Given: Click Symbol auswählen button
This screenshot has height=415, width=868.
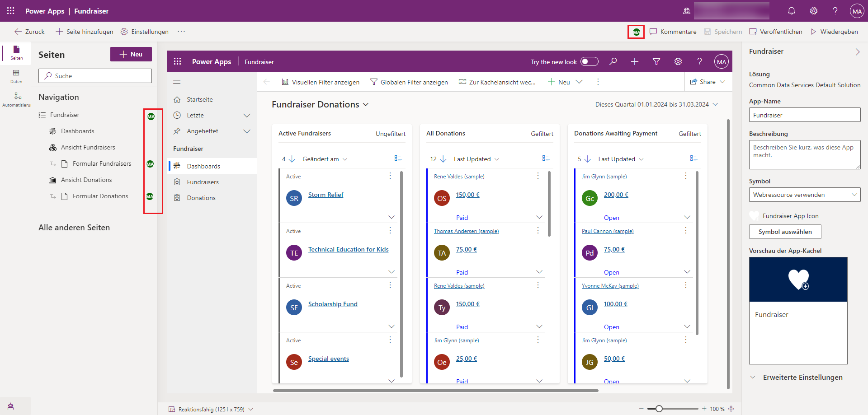Looking at the screenshot, I should coord(785,232).
